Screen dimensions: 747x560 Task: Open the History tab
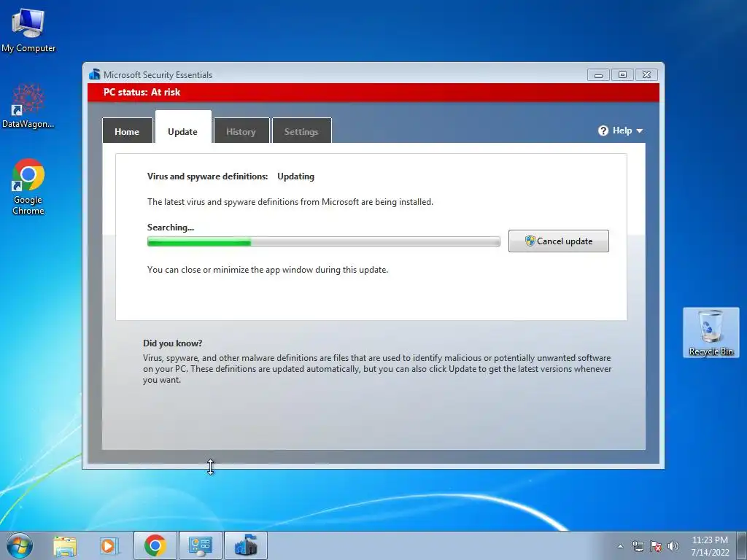241,131
